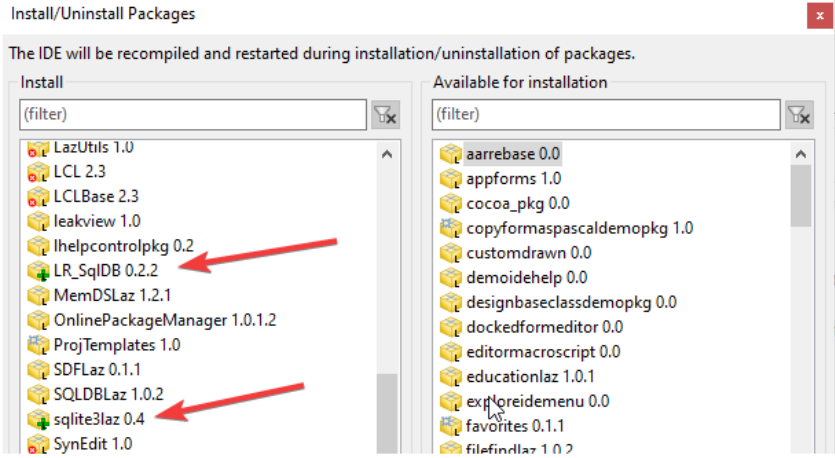
Task: Click the LCLBase 2.3 package icon
Action: (38, 196)
